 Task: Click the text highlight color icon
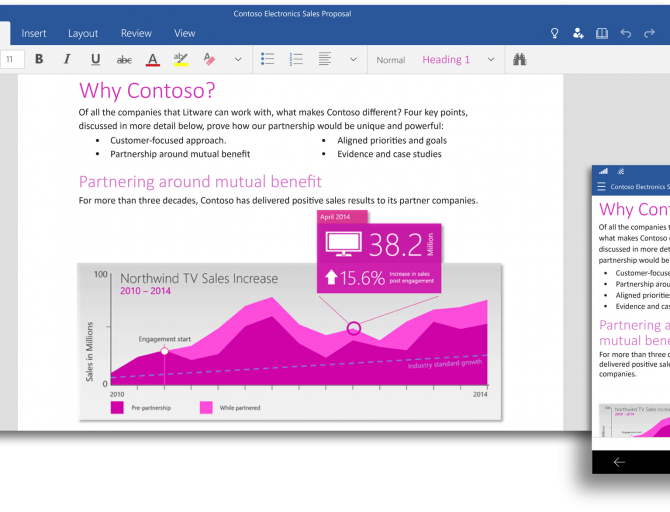180,60
